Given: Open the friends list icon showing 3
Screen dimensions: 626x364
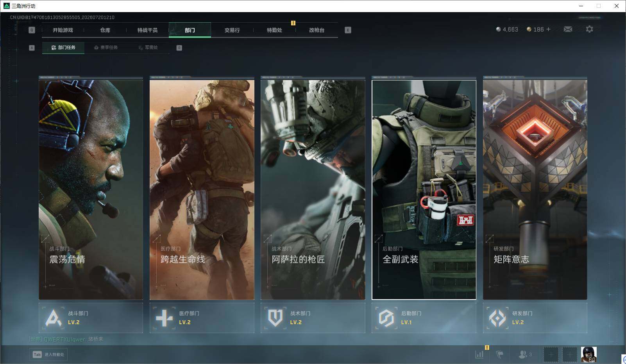Looking at the screenshot, I should pos(525,354).
